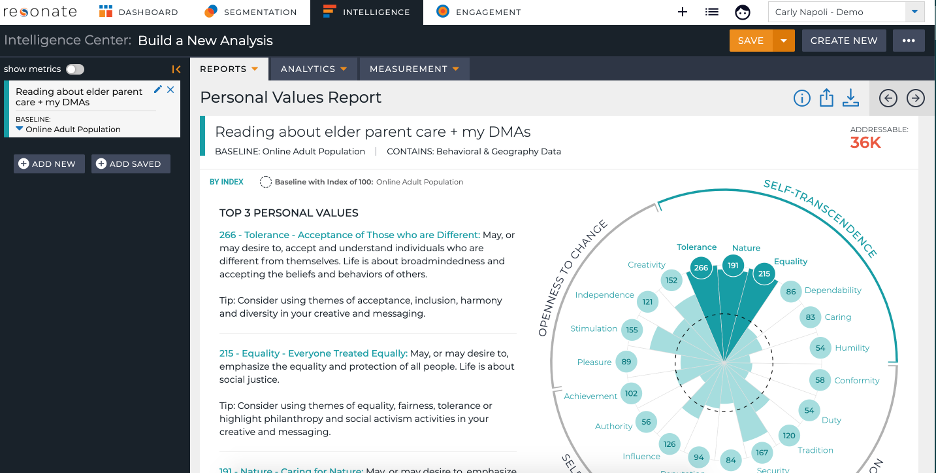Image resolution: width=936 pixels, height=474 pixels.
Task: Expand the Online Adult Population baseline
Action: (x=20, y=129)
